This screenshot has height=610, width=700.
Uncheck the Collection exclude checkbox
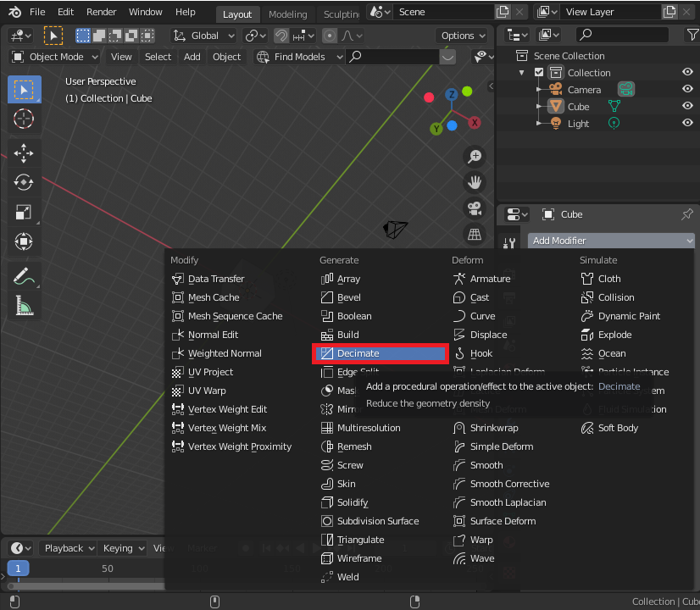point(539,73)
